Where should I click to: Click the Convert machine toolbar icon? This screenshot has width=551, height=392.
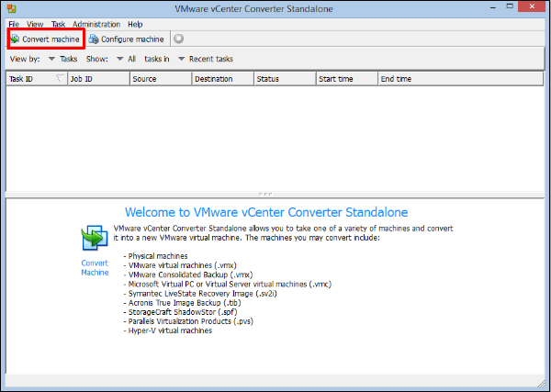coord(16,39)
